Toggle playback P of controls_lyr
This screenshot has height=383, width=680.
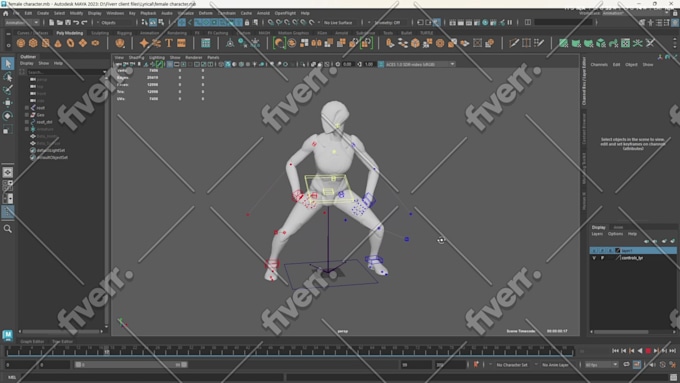point(602,258)
